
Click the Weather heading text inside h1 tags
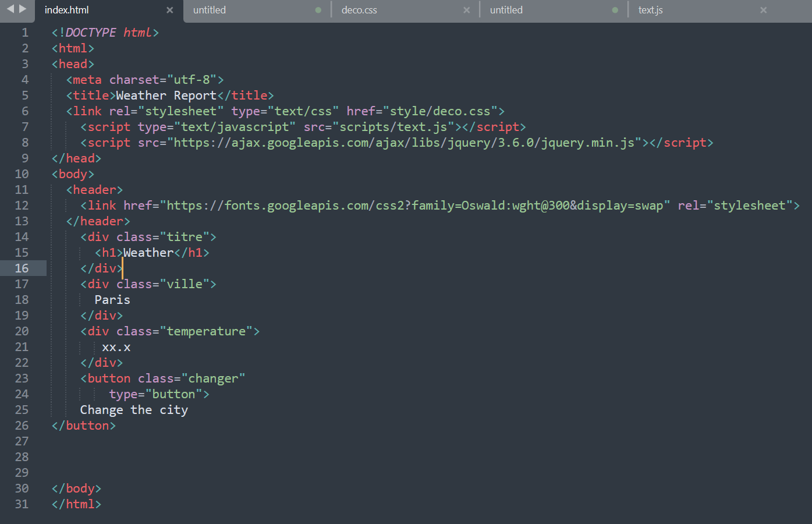(x=147, y=252)
